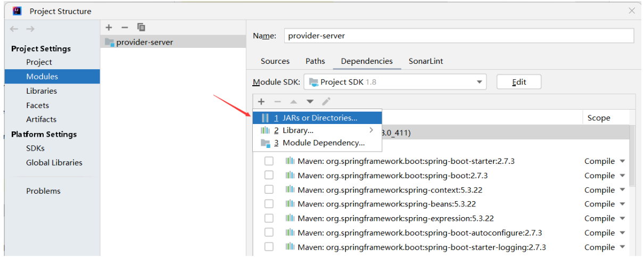Click library icon of spring-context:5.3.22
The height and width of the screenshot is (257, 644).
[x=290, y=189]
